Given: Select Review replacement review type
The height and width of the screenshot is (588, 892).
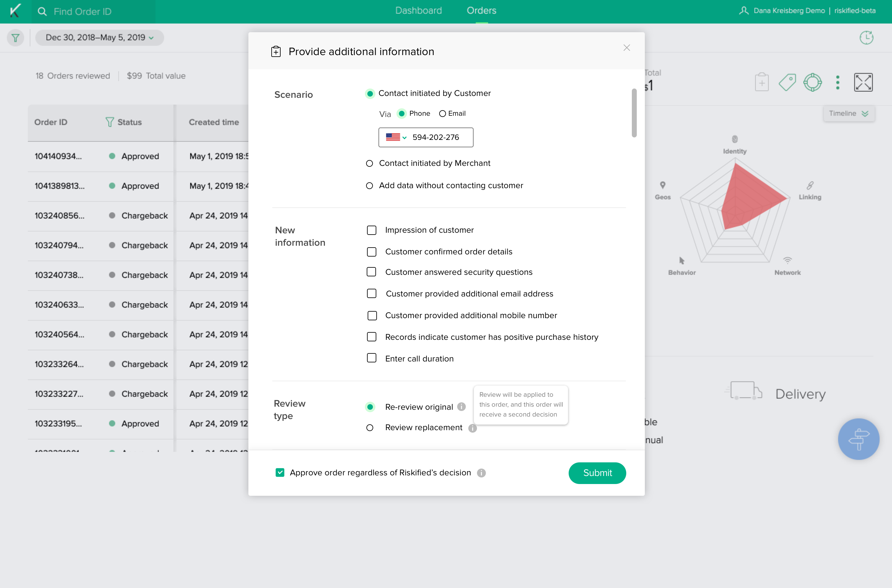Looking at the screenshot, I should (369, 428).
